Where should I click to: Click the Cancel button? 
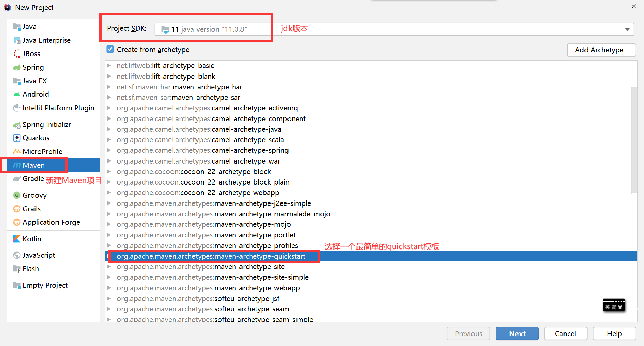point(566,333)
